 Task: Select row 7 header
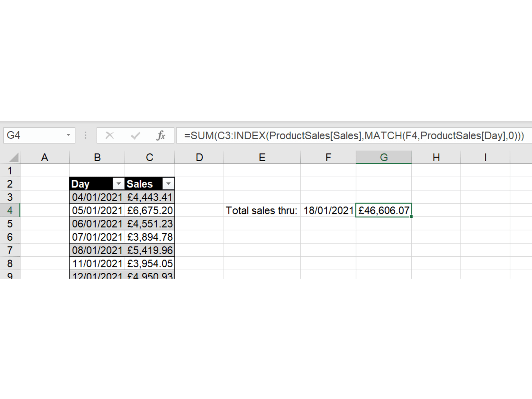[x=10, y=250]
